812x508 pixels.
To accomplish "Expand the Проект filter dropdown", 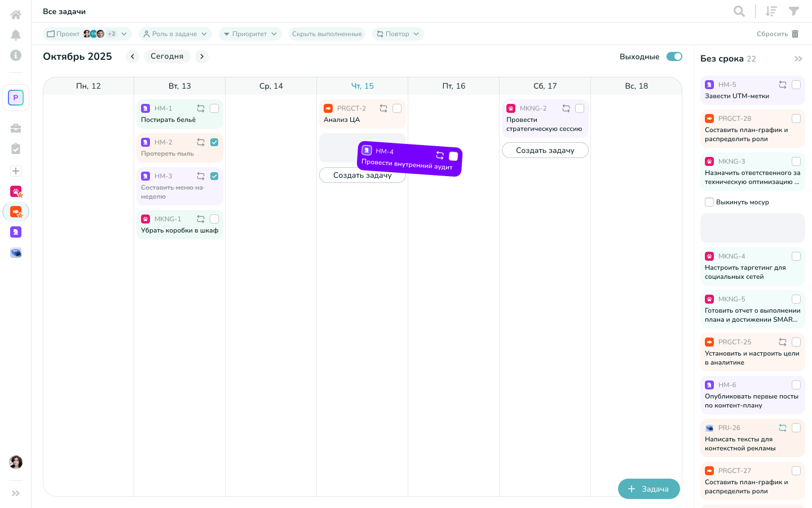I will [x=87, y=34].
